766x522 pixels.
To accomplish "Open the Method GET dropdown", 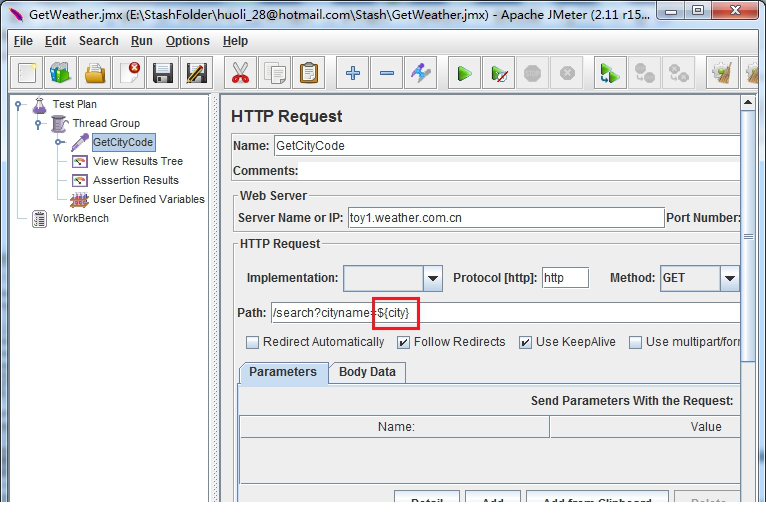I will point(730,278).
